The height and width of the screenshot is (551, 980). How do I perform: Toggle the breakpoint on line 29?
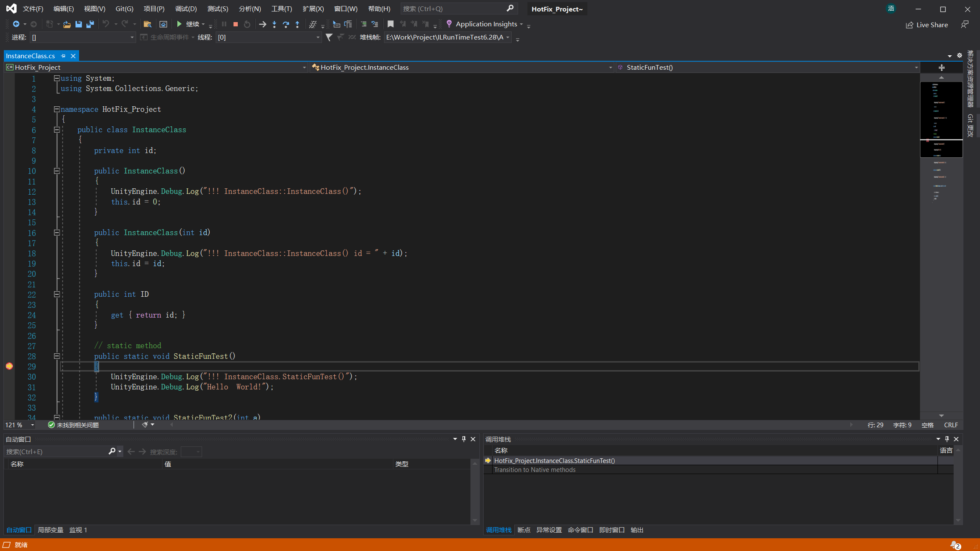[x=9, y=366]
